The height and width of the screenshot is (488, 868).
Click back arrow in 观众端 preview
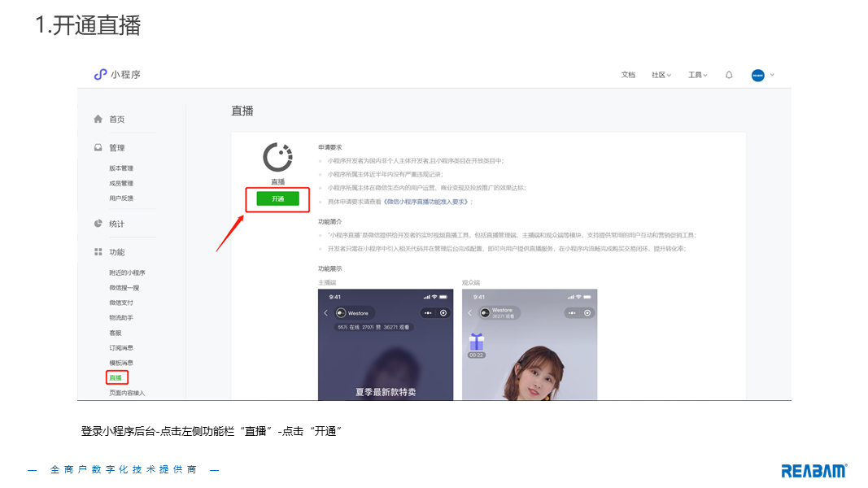[x=470, y=313]
